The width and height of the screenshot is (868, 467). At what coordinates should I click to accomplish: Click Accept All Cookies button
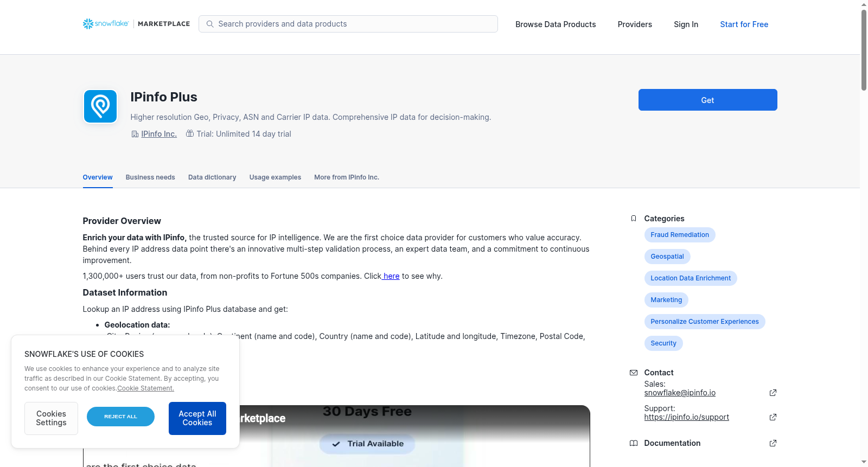coord(197,418)
